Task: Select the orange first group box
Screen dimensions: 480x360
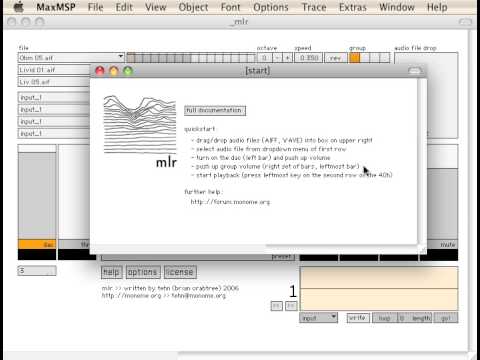Action: pos(354,58)
